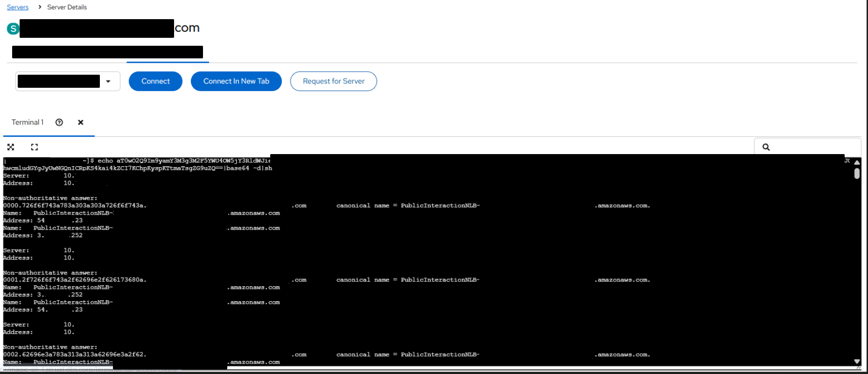Click Connect In New Tab

236,81
